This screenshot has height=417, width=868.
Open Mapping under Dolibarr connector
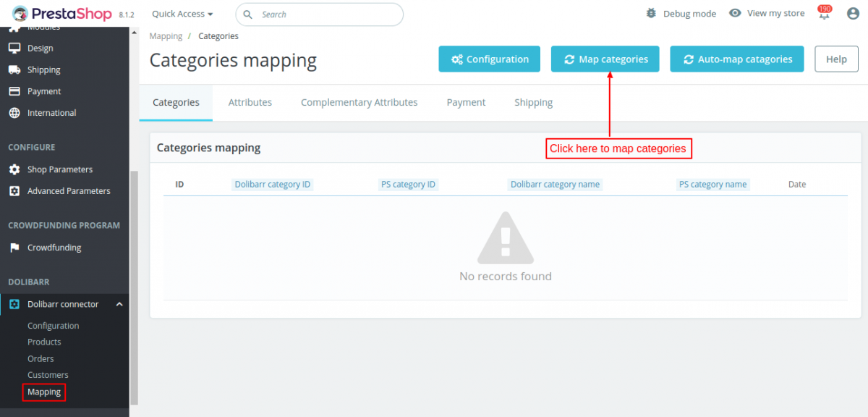(x=44, y=392)
